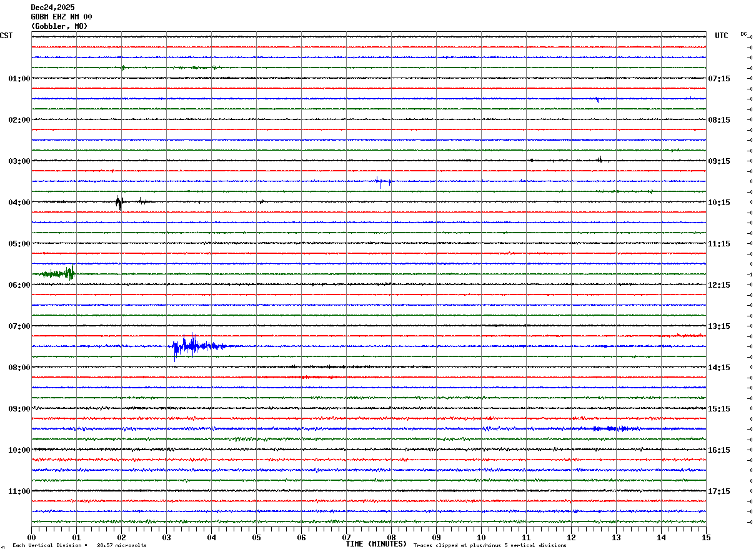Click the 10:15 UTC time label

click(x=719, y=203)
